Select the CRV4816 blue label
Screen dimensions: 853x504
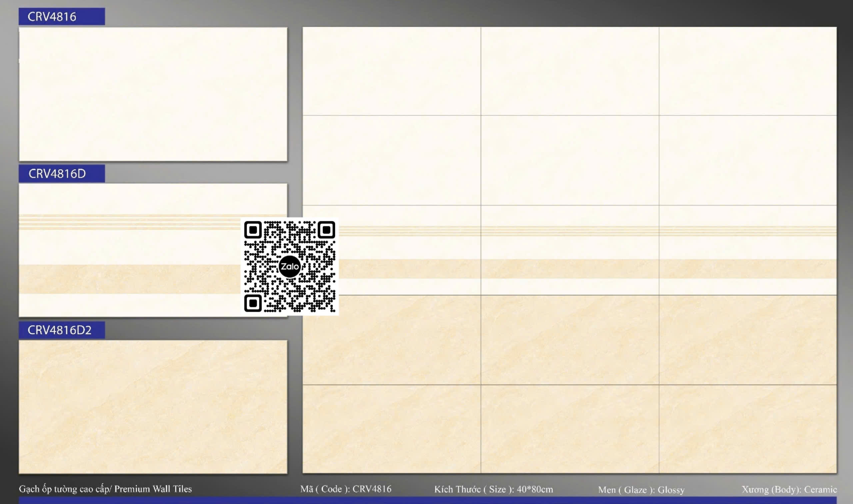(62, 17)
